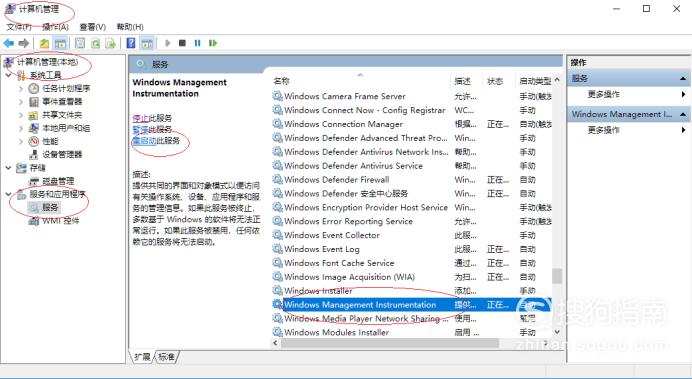Click gear icon of Windows Event Collector
The width and height of the screenshot is (692, 379).
point(277,235)
